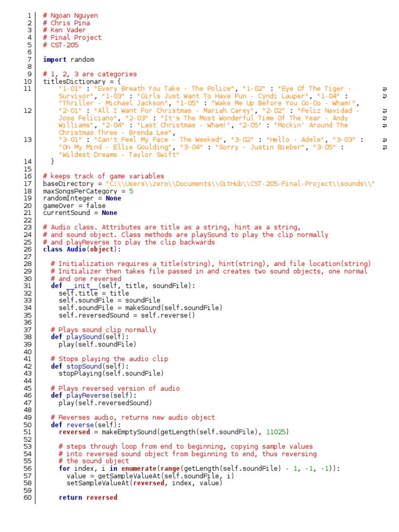Click the "return reversed" statement
The image size is (399, 532).
[x=88, y=498]
